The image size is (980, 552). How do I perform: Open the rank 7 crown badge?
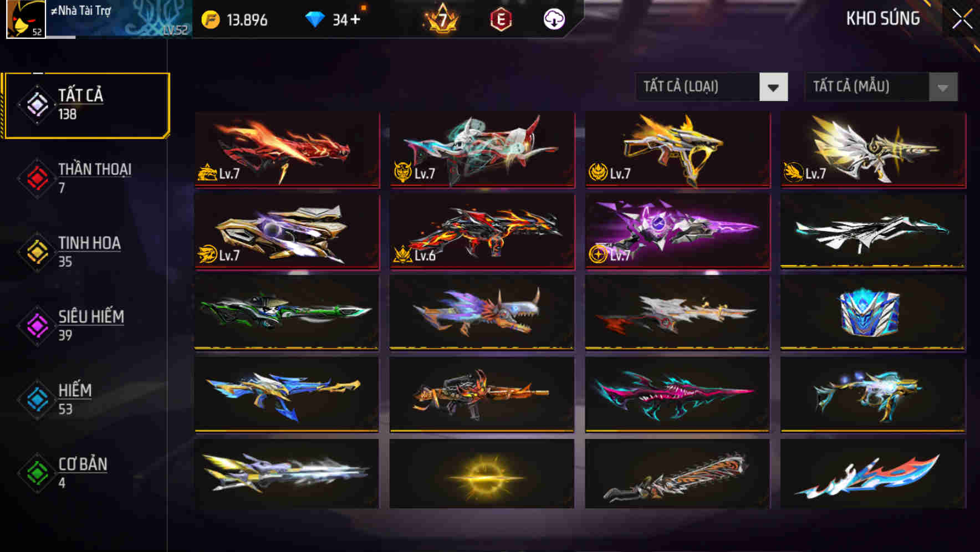pyautogui.click(x=442, y=19)
